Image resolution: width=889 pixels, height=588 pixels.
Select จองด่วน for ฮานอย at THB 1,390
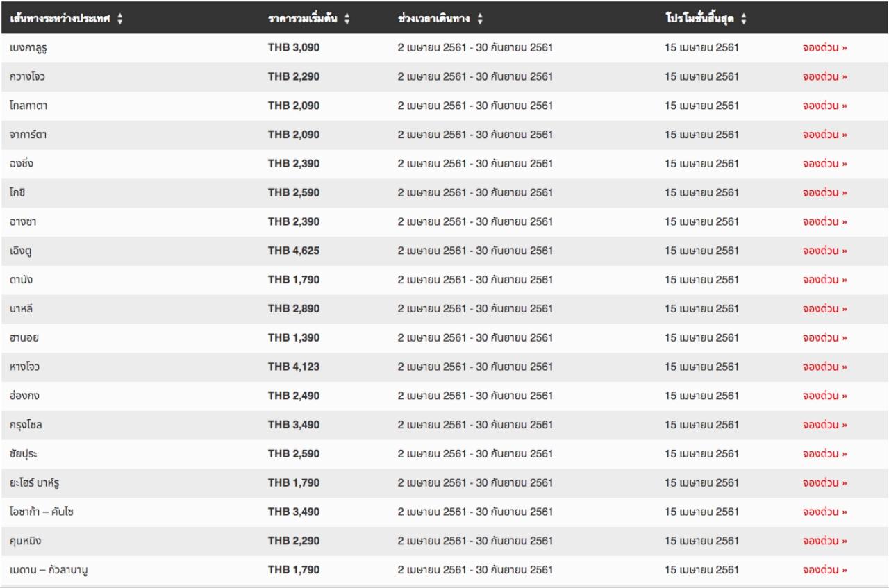(825, 338)
